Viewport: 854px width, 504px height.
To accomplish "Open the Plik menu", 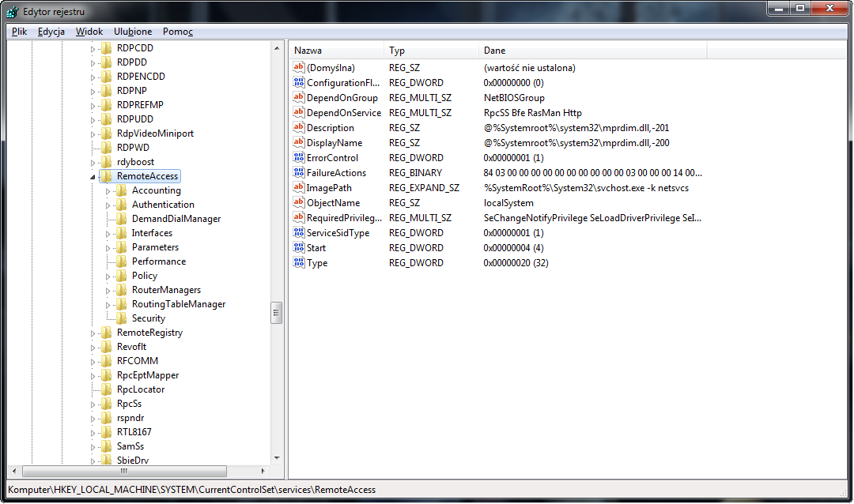I will [19, 32].
